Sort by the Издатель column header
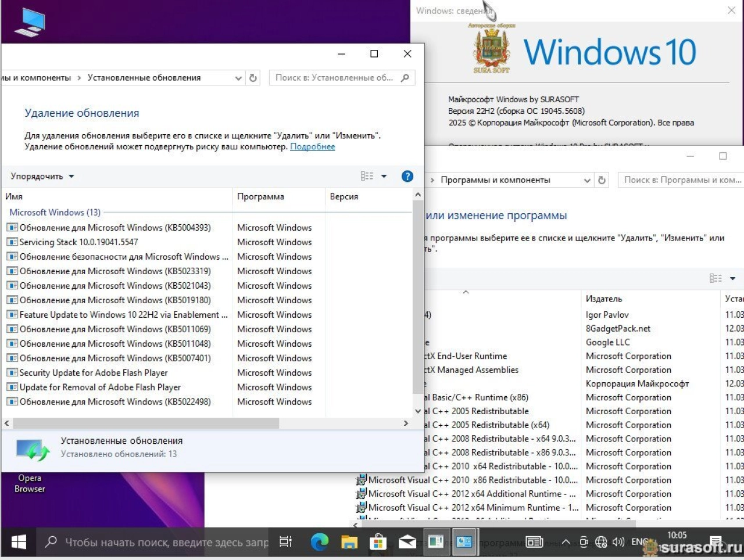The width and height of the screenshot is (744, 560). tap(651, 299)
